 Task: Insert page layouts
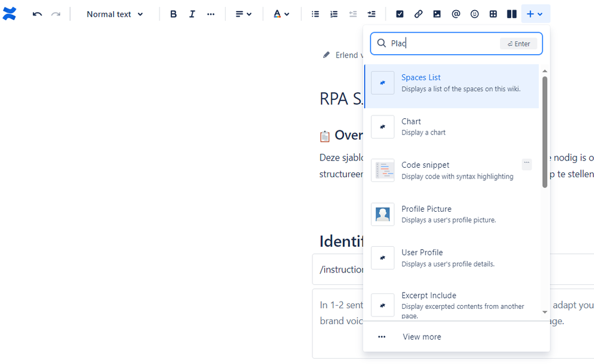511,14
